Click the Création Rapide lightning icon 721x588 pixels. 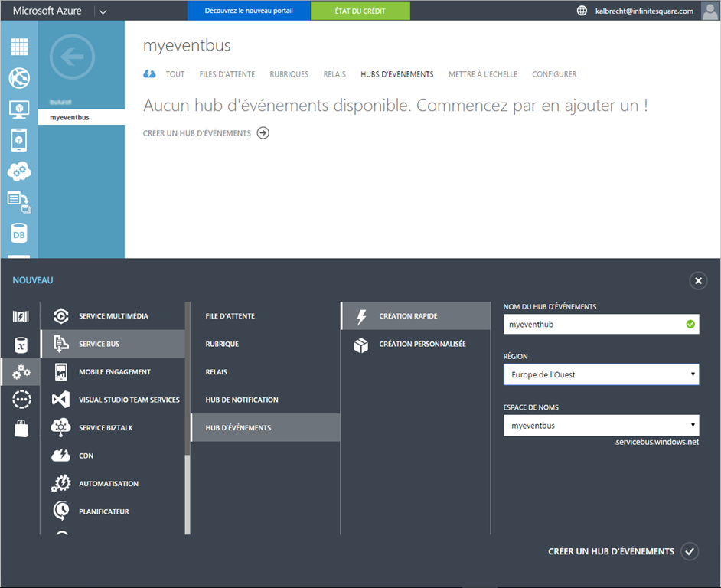point(362,316)
